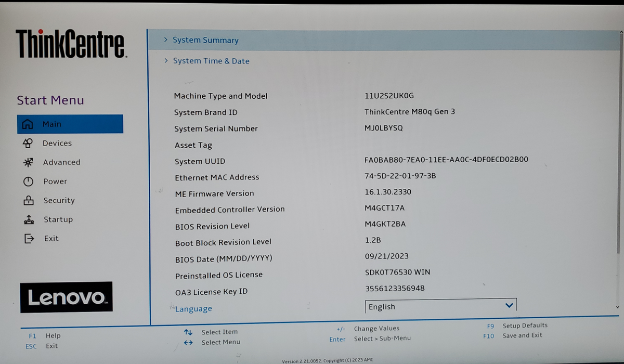Click the Machine Type and Model label
This screenshot has height=364, width=624.
[221, 96]
